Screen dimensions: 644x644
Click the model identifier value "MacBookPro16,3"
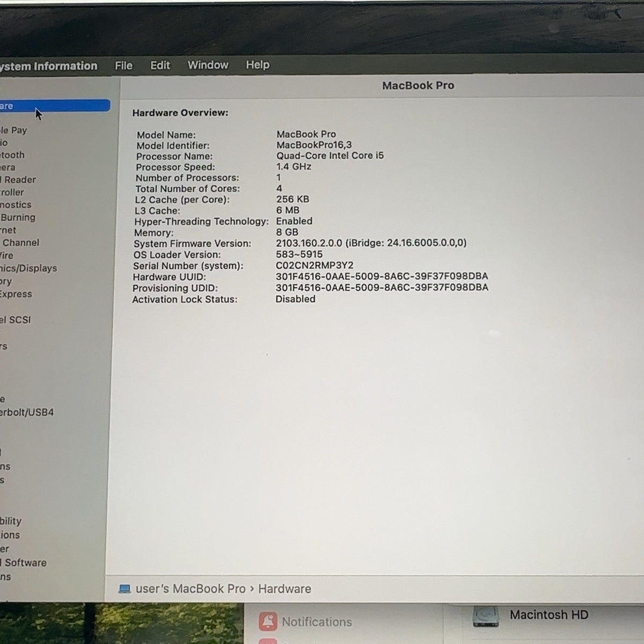pos(314,145)
